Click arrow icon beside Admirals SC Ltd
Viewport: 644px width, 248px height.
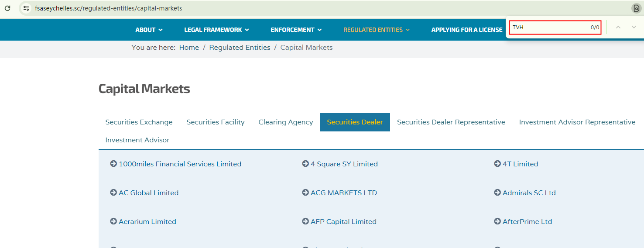coord(497,193)
